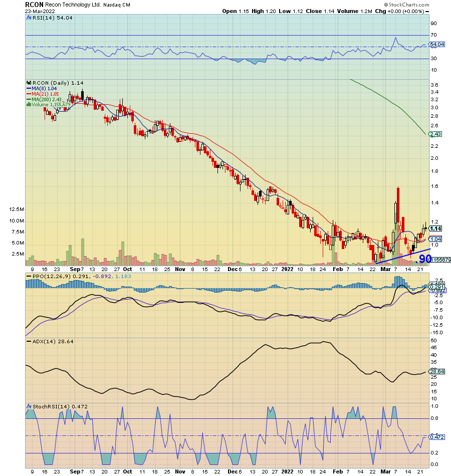This screenshot has width=451, height=476.
Task: Click the 50 level on the ADX axis
Action: tap(433, 341)
